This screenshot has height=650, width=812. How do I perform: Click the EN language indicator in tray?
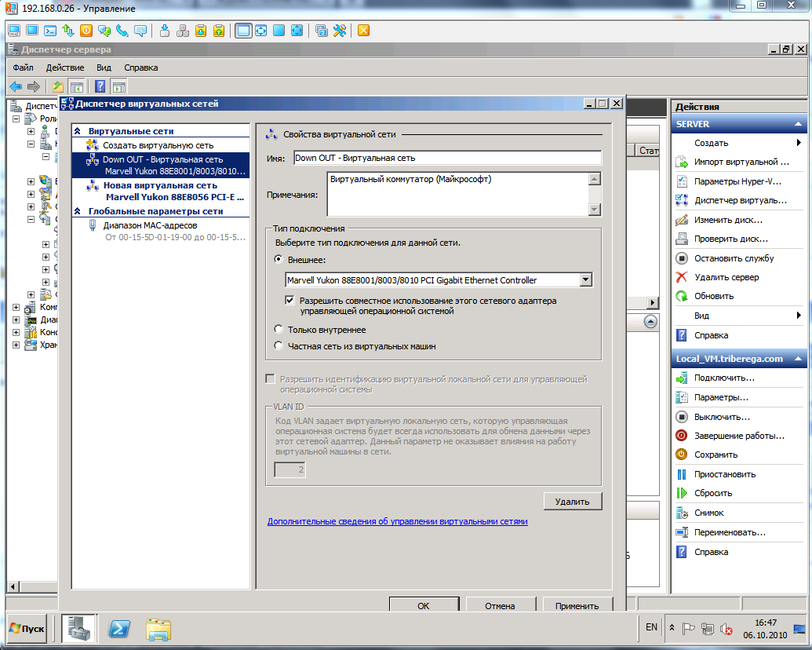[x=651, y=627]
